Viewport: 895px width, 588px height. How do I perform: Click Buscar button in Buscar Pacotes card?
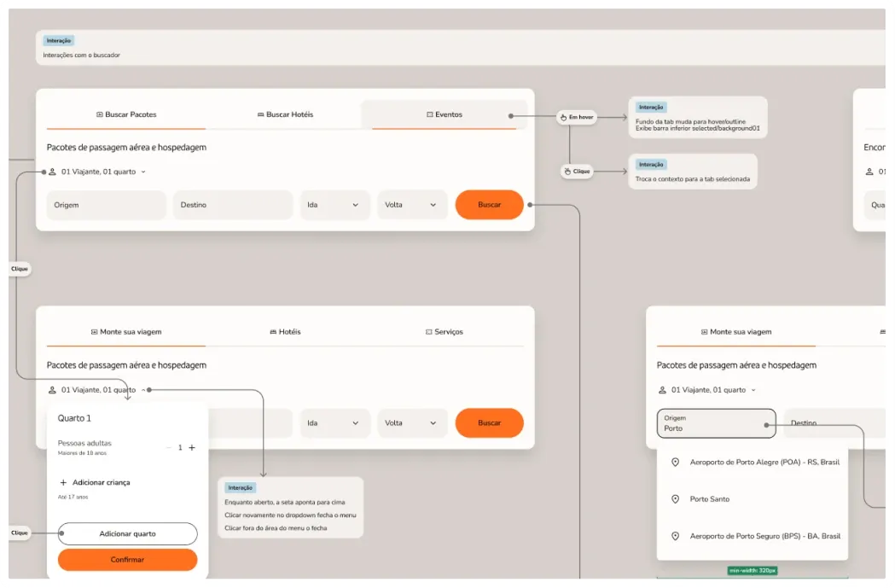(489, 205)
